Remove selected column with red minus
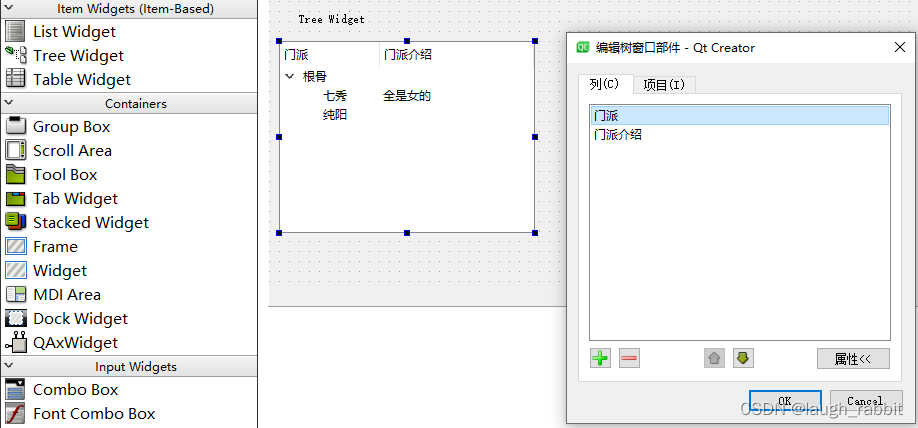 coord(629,358)
